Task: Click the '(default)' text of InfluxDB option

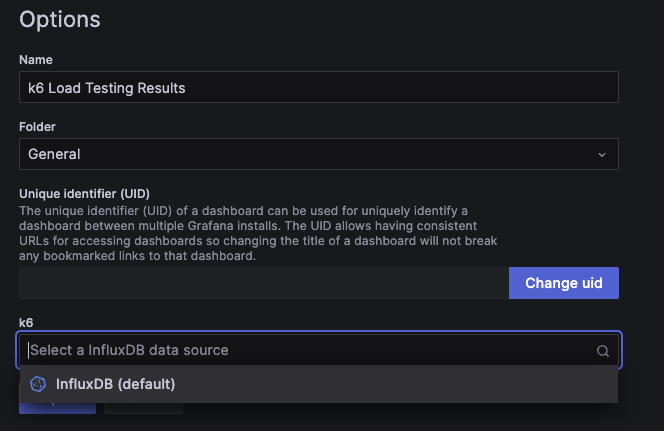Action: click(146, 384)
